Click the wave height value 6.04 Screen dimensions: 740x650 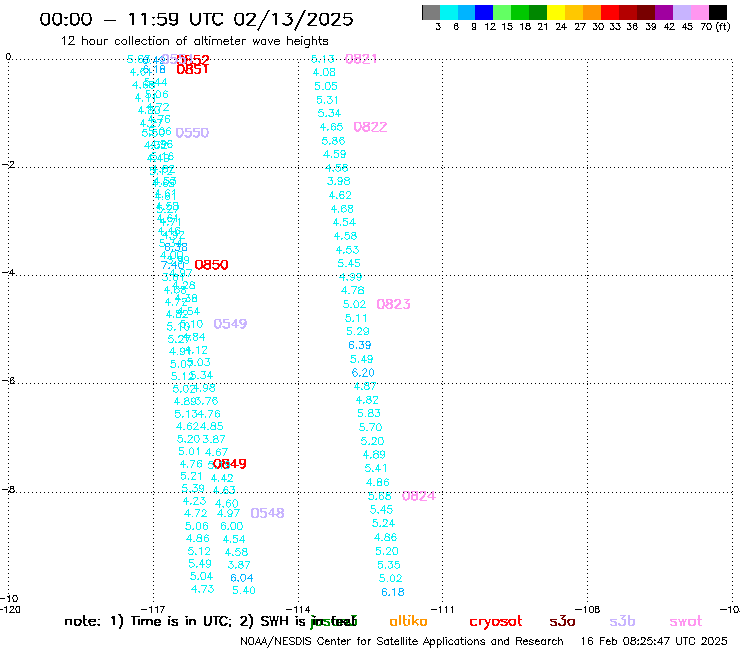[x=242, y=578]
